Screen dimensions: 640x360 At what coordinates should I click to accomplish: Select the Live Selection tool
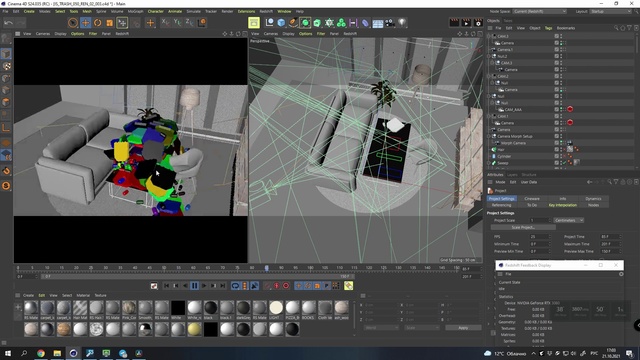click(73, 23)
